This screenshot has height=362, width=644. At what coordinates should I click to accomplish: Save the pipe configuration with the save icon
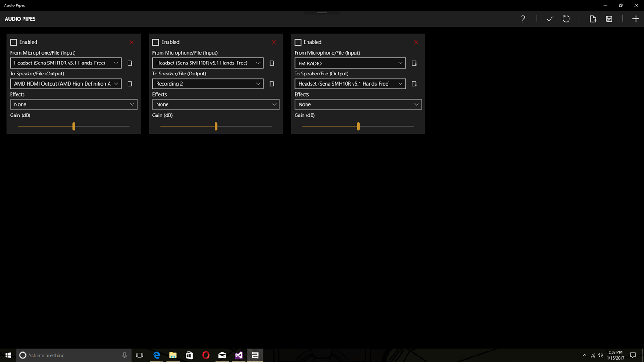click(609, 18)
